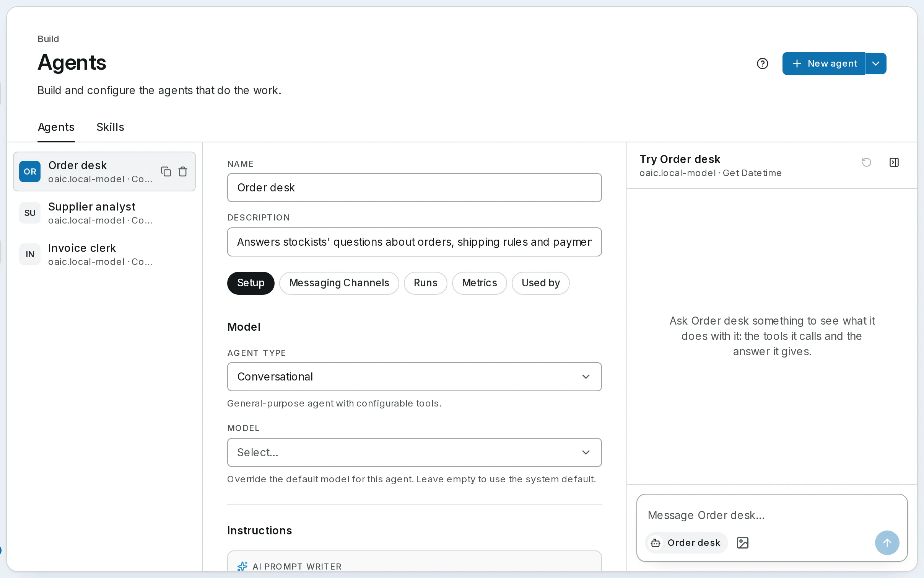Open the Model Select... dropdown
This screenshot has height=578, width=924.
pos(414,452)
